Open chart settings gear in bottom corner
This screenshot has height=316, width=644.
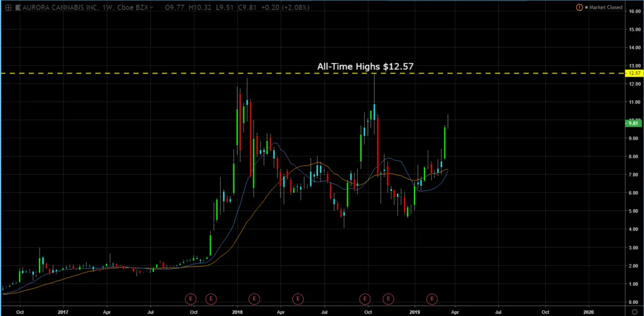(x=635, y=312)
